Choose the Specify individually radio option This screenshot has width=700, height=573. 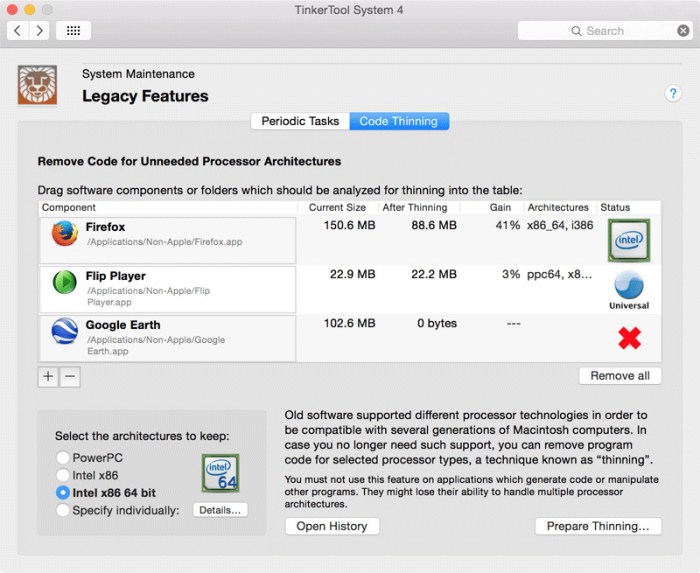pyautogui.click(x=63, y=510)
